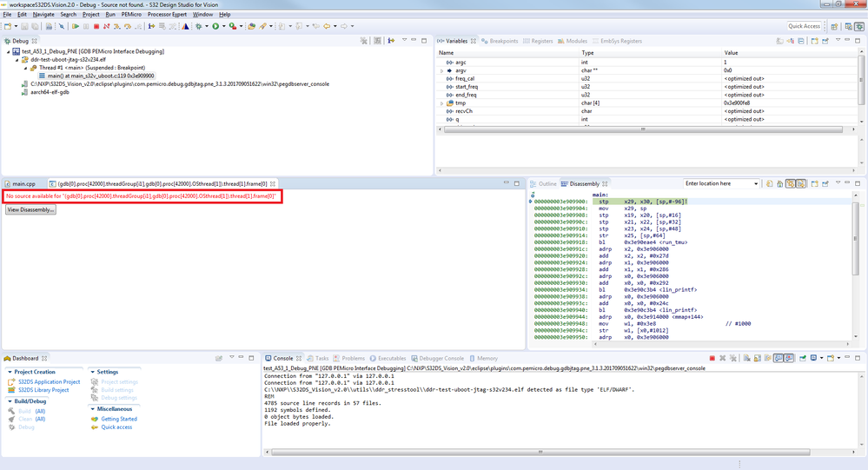Toggle Scroll Lock icon in Console toolbar
The height and width of the screenshot is (470, 868).
758,358
